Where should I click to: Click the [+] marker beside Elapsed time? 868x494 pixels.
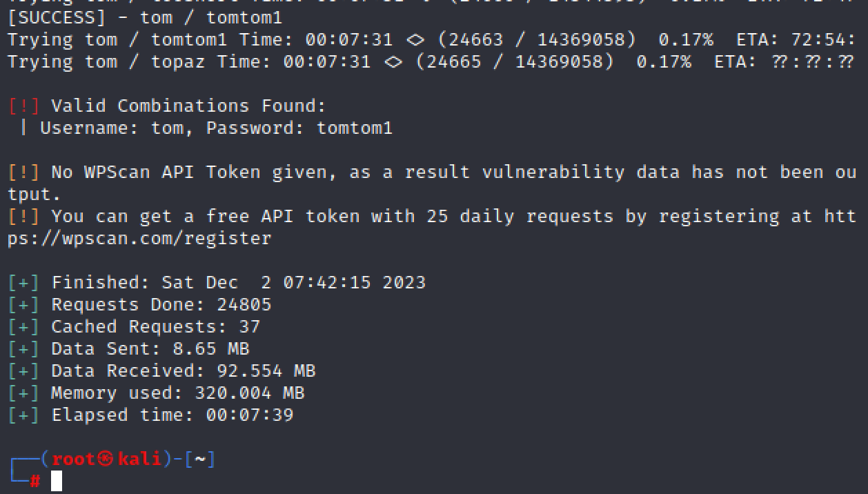pyautogui.click(x=24, y=415)
